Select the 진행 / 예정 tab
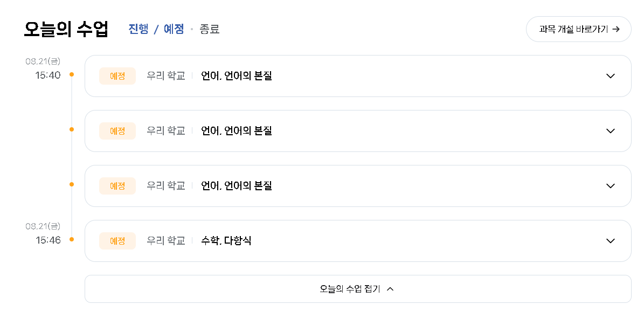This screenshot has width=644, height=332. coord(156,29)
